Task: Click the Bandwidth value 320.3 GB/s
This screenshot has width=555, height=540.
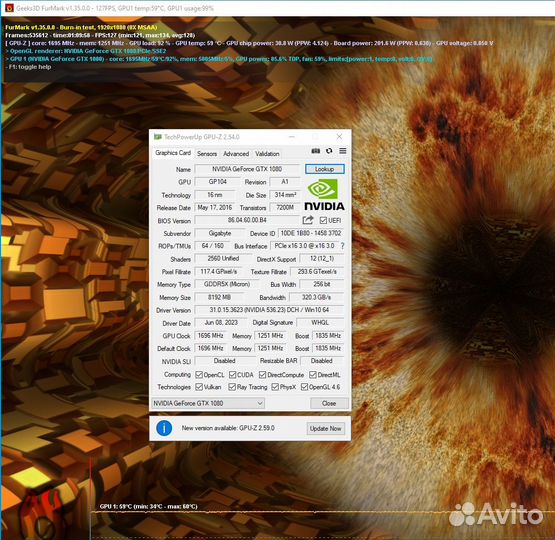Action: point(317,297)
